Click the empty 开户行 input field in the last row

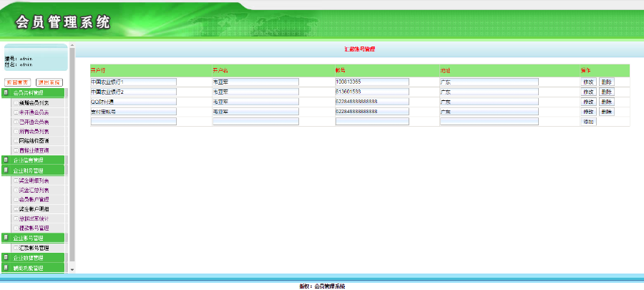(134, 122)
